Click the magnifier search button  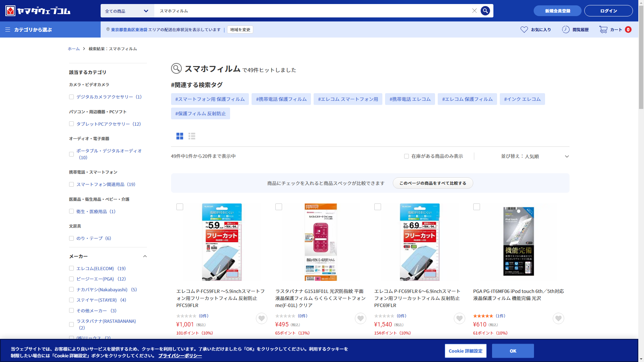pyautogui.click(x=485, y=11)
